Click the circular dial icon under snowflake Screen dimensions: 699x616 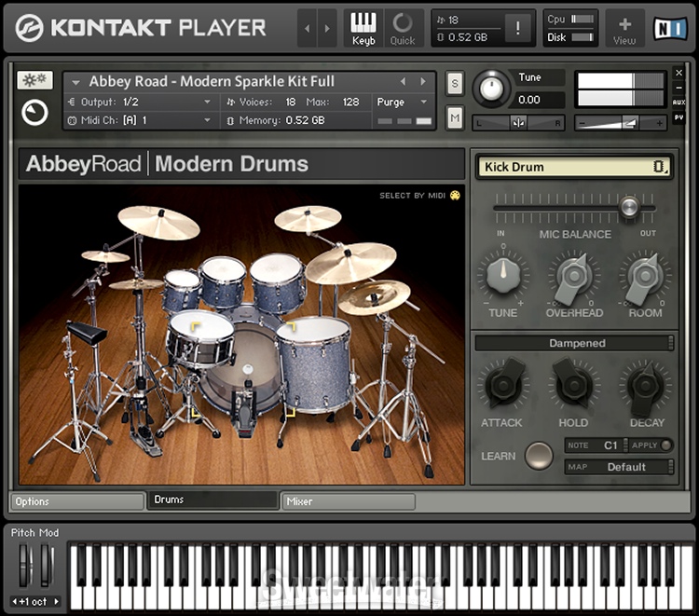tap(34, 113)
